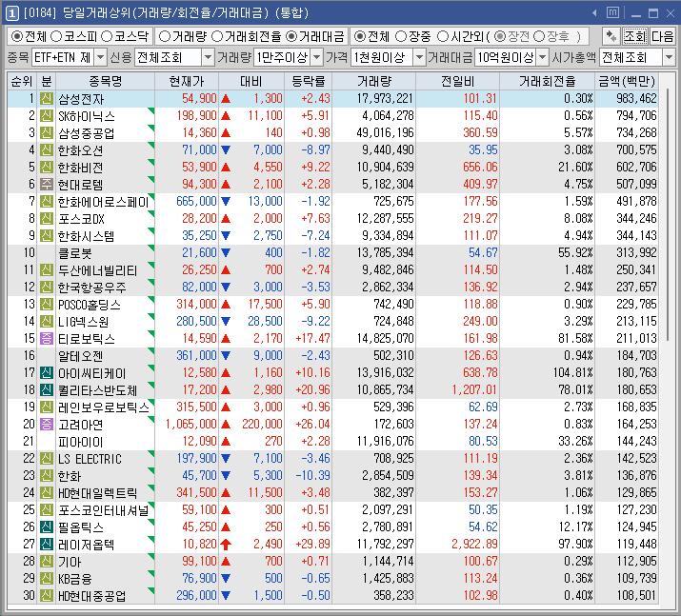
Task: Click the left arrow icon in title bar
Action: pyautogui.click(x=594, y=13)
